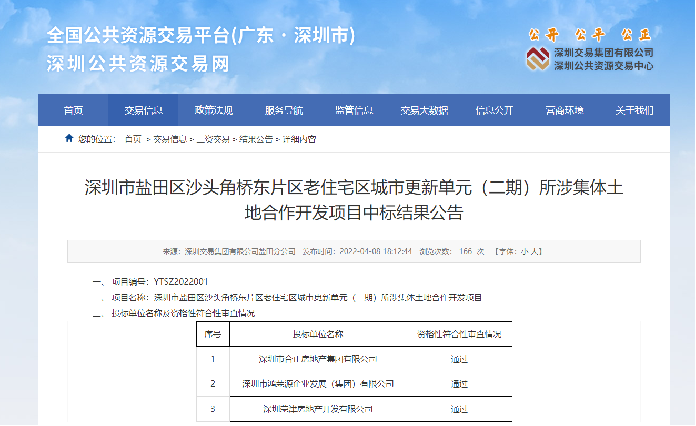696x426 pixels.
Task: Click the 深圳公共资源交易网 site title
Action: tap(138, 64)
